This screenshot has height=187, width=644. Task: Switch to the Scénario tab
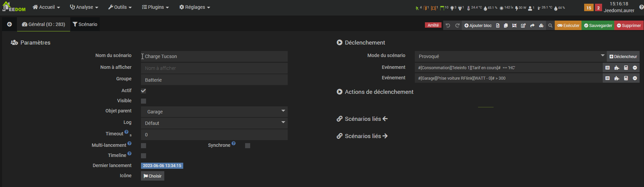coord(85,24)
